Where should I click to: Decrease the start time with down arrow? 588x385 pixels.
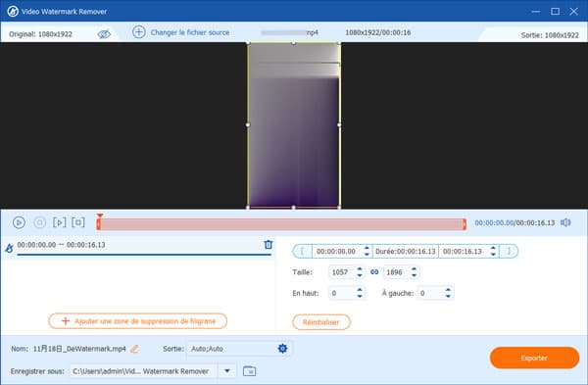[367, 255]
